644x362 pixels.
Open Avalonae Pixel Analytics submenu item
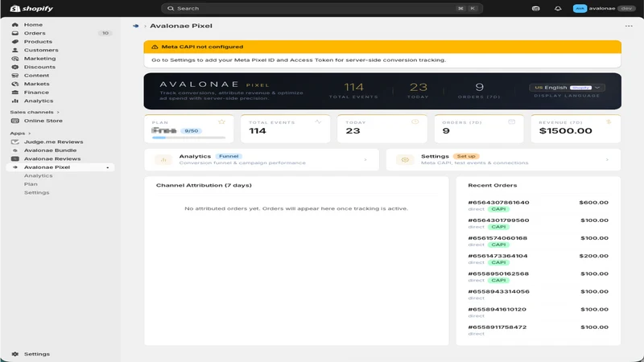(x=38, y=175)
